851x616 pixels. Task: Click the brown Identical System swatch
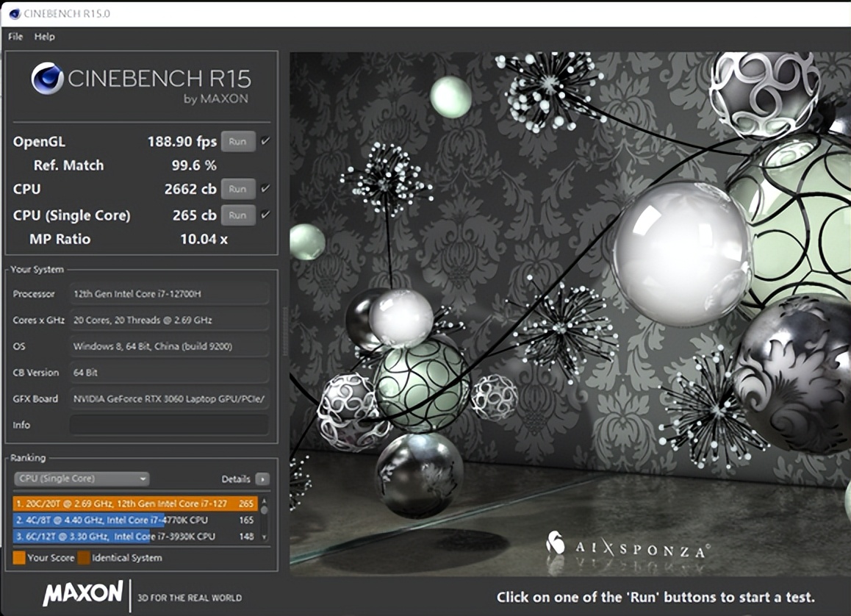pyautogui.click(x=84, y=558)
